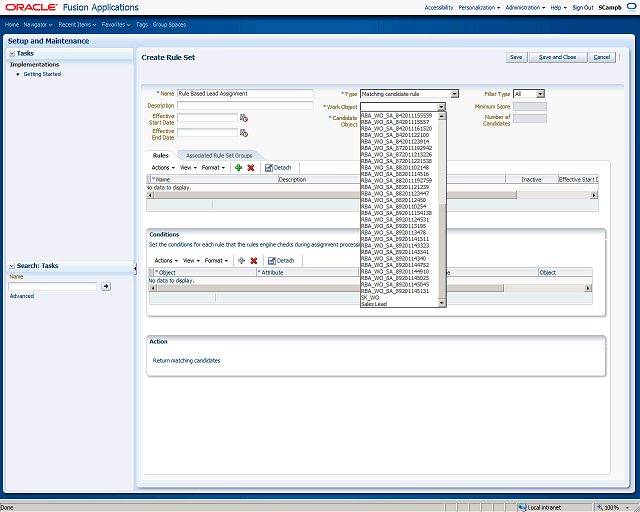Open the Rules Actions menu
Viewport: 640px width, 512px height.
[x=163, y=167]
